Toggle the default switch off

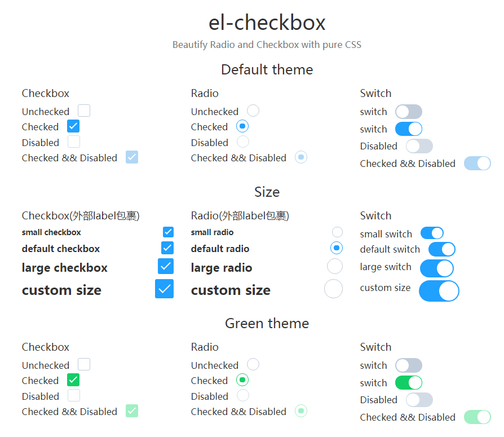tap(442, 250)
